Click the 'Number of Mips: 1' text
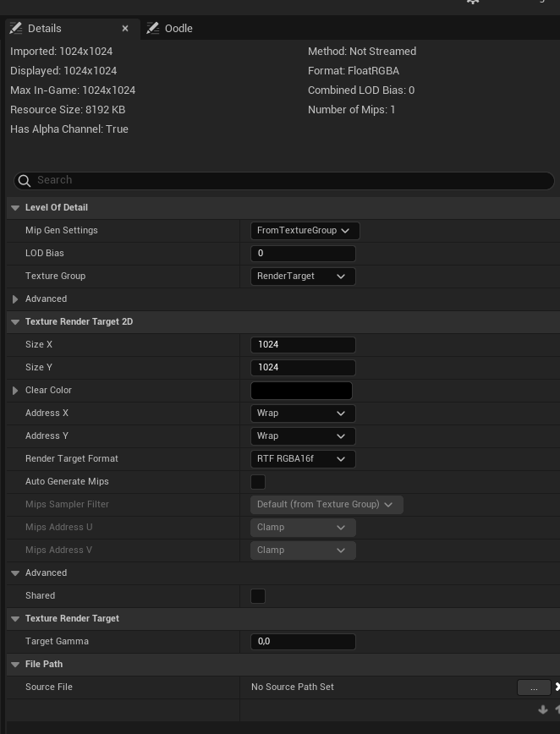The width and height of the screenshot is (560, 734). click(351, 110)
